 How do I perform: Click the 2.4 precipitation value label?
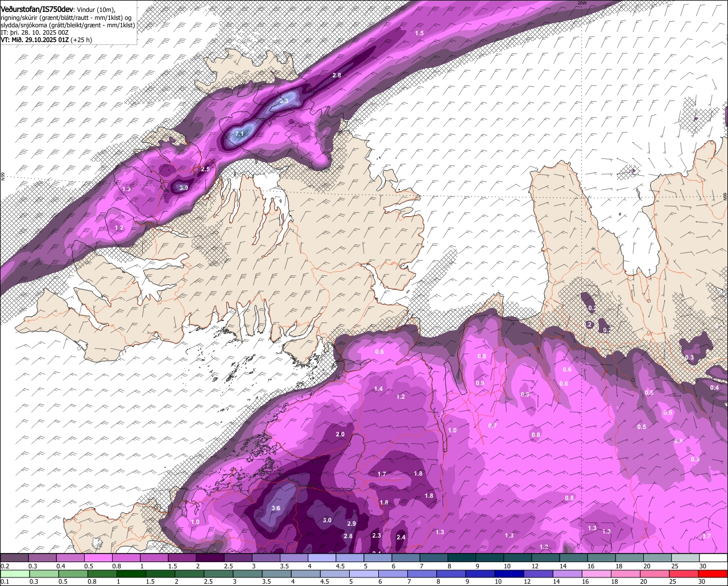pos(401,537)
